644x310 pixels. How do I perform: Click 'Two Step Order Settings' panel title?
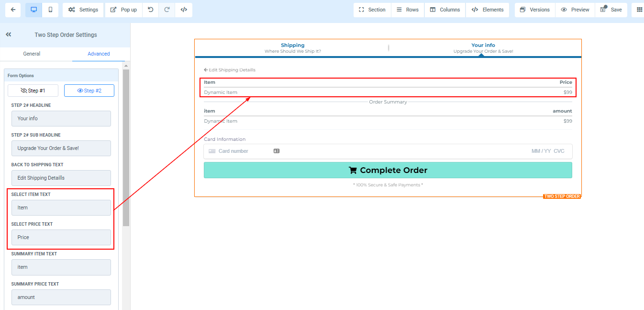66,35
